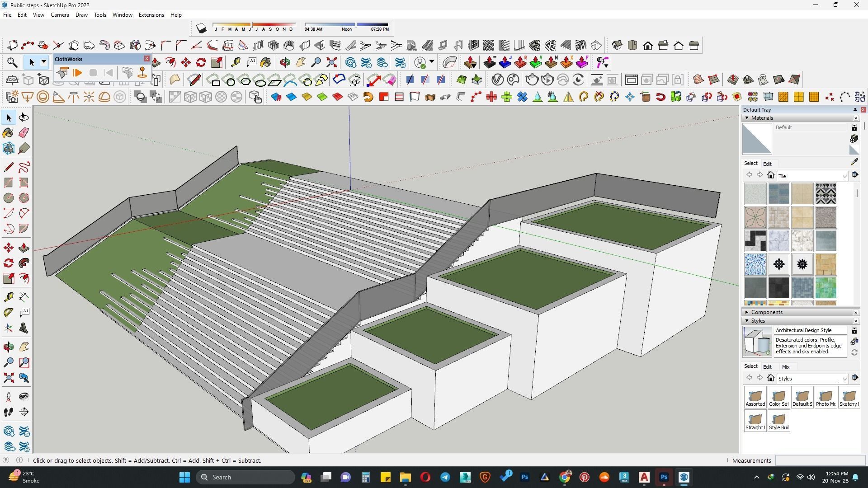868x488 pixels.
Task: Pick the Eraser tool
Action: click(24, 132)
